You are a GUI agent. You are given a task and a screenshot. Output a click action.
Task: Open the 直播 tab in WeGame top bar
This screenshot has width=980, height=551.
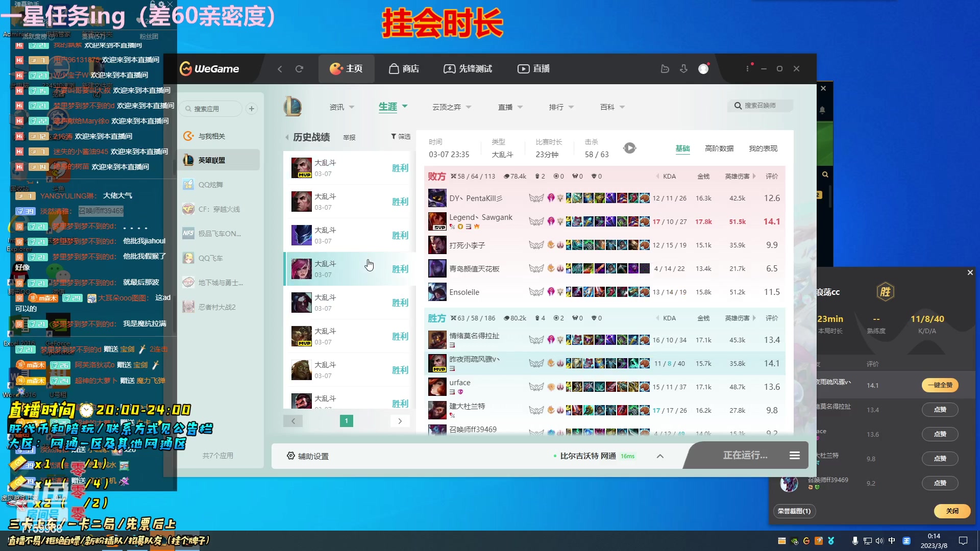click(x=534, y=69)
